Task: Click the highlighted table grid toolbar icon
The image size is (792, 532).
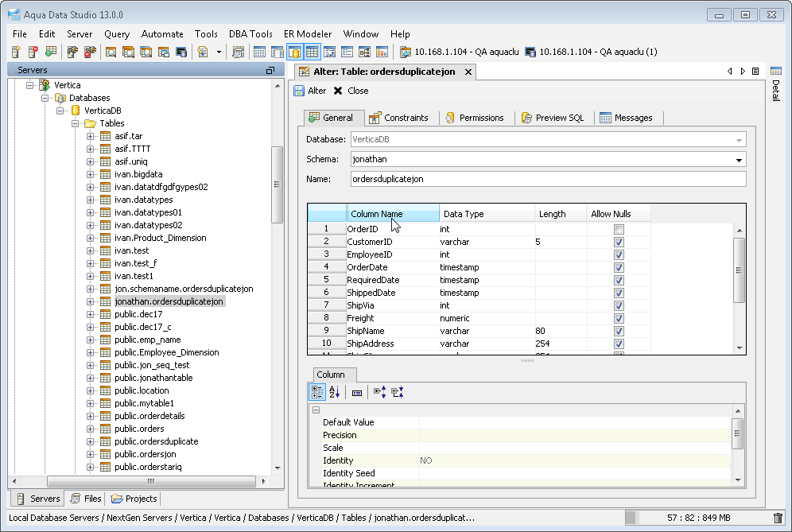Action: click(313, 52)
